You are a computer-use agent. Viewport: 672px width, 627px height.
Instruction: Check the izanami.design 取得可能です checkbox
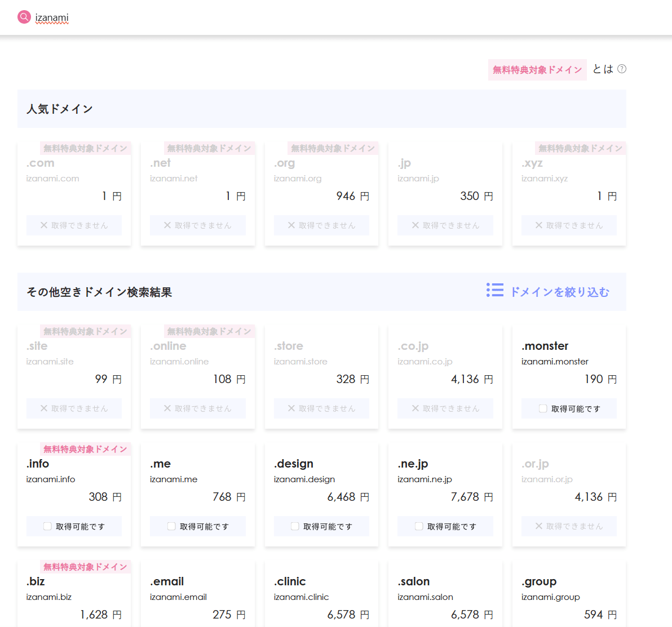pyautogui.click(x=295, y=526)
